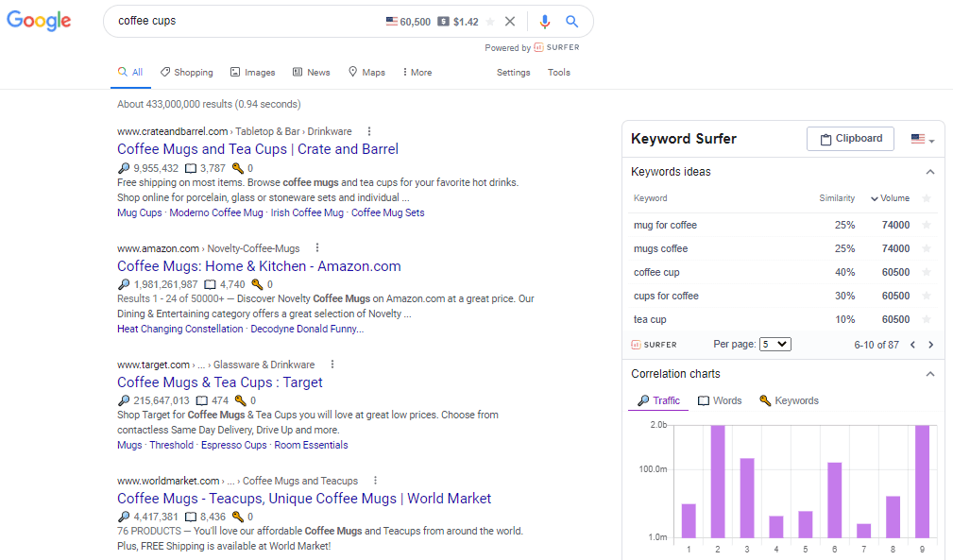Click the blue search magnifier icon

point(572,22)
